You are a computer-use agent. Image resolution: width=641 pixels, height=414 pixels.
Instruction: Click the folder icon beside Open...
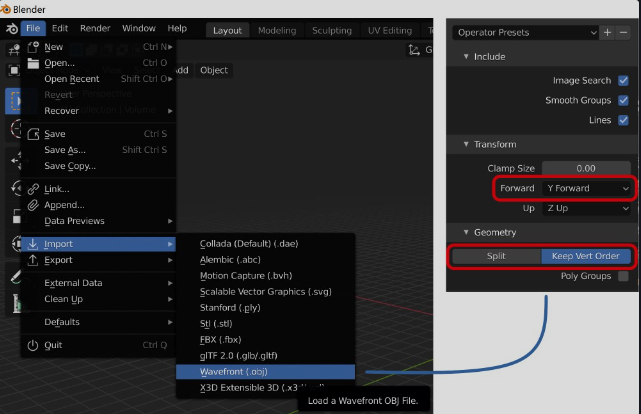coord(33,63)
